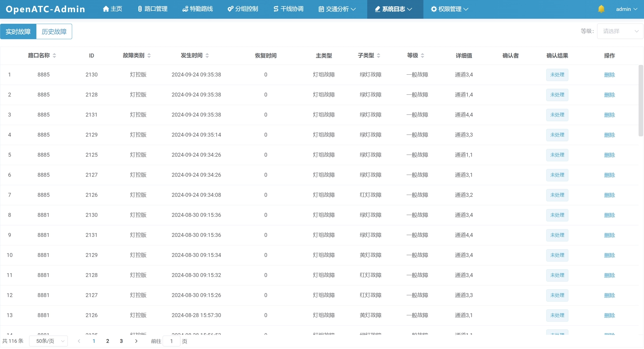The image size is (644, 349).
Task: Click the 分组控制 location icon
Action: [230, 9]
